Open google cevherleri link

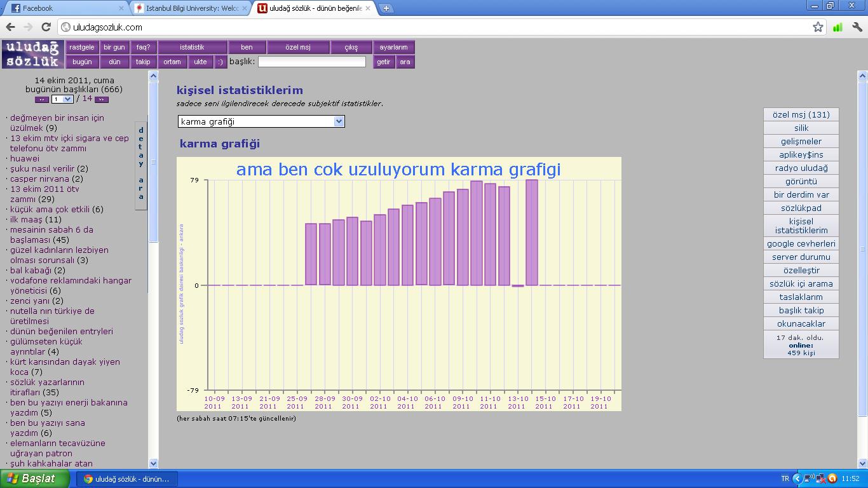[801, 243]
